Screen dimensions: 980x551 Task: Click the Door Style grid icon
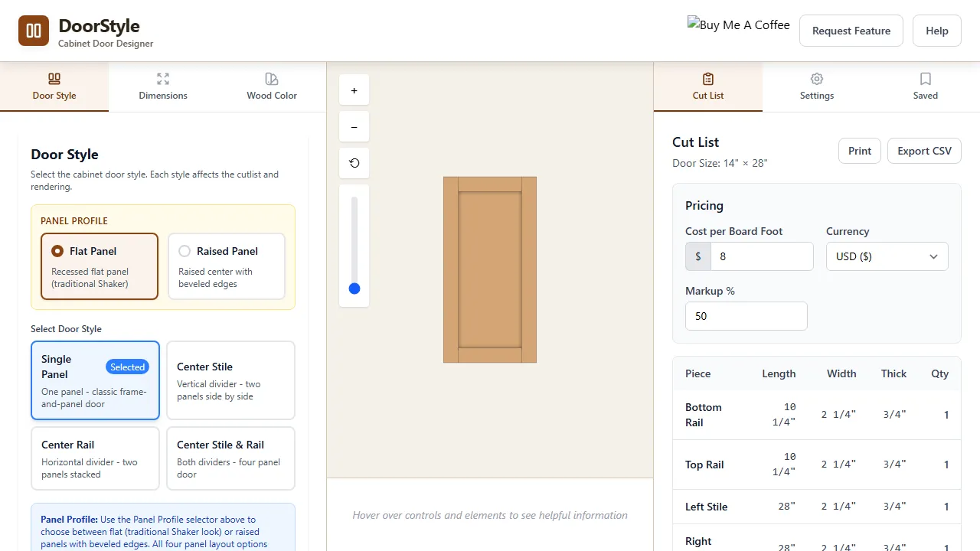54,79
